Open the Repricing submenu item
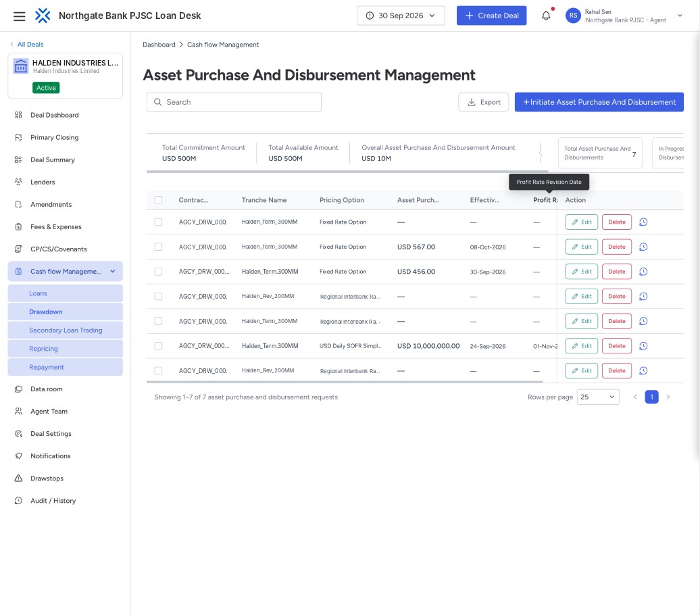Image resolution: width=700 pixels, height=615 pixels. [65, 349]
